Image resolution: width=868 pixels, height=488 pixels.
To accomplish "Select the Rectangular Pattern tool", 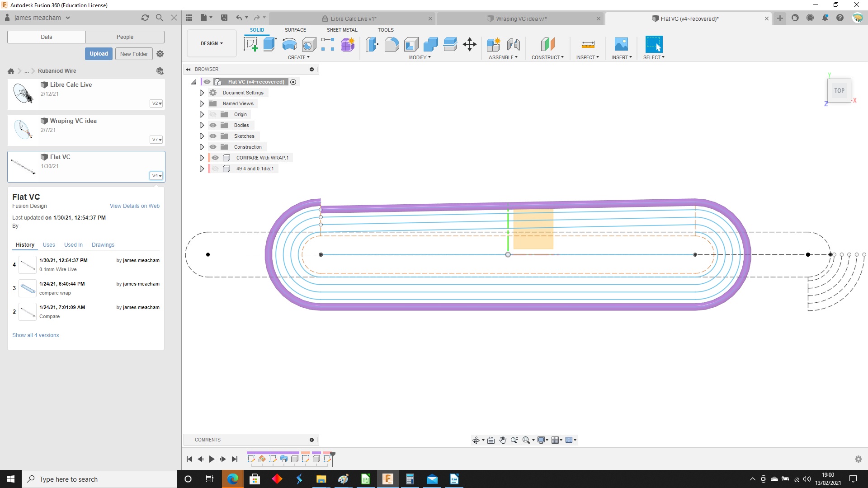I will (x=328, y=44).
